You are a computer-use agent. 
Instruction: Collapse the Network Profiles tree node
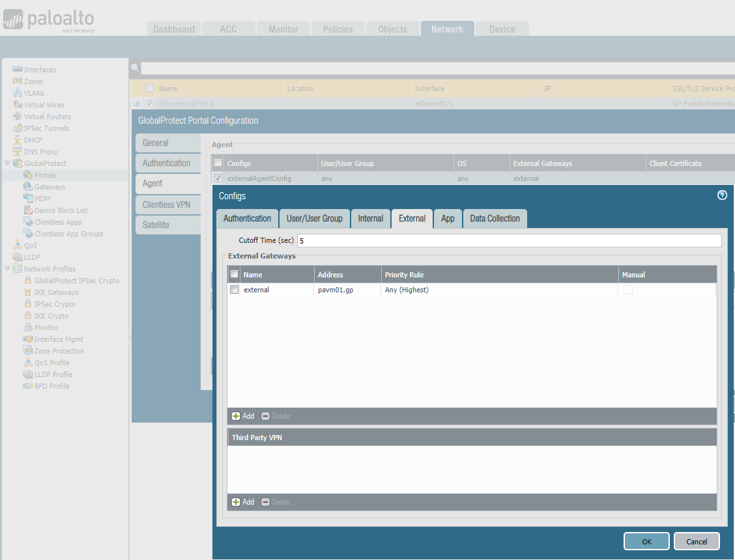(7, 269)
